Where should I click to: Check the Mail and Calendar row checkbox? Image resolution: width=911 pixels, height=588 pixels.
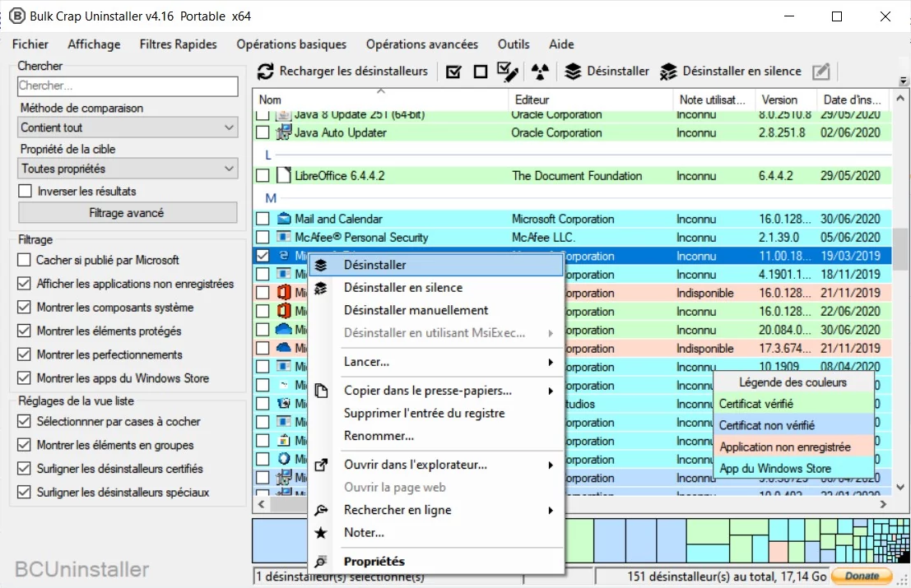pos(263,219)
